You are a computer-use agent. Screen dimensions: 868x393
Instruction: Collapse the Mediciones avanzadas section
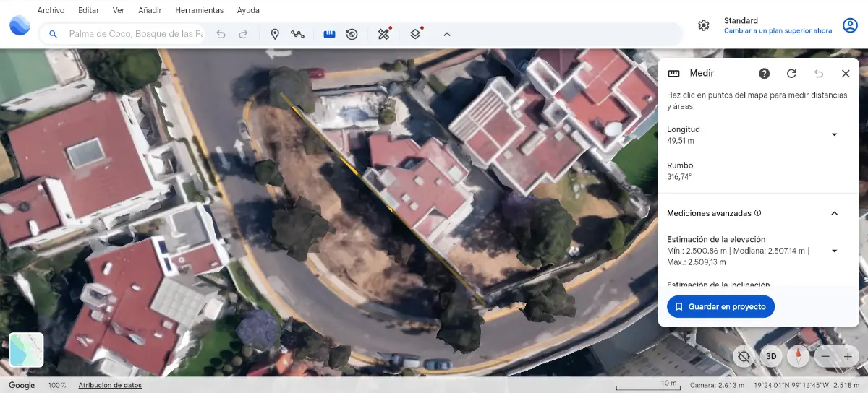(834, 213)
